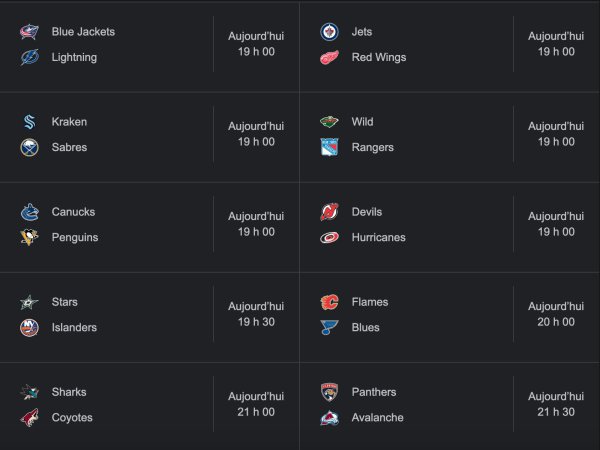Click the Coyotes team name
600x450 pixels.
pyautogui.click(x=72, y=418)
